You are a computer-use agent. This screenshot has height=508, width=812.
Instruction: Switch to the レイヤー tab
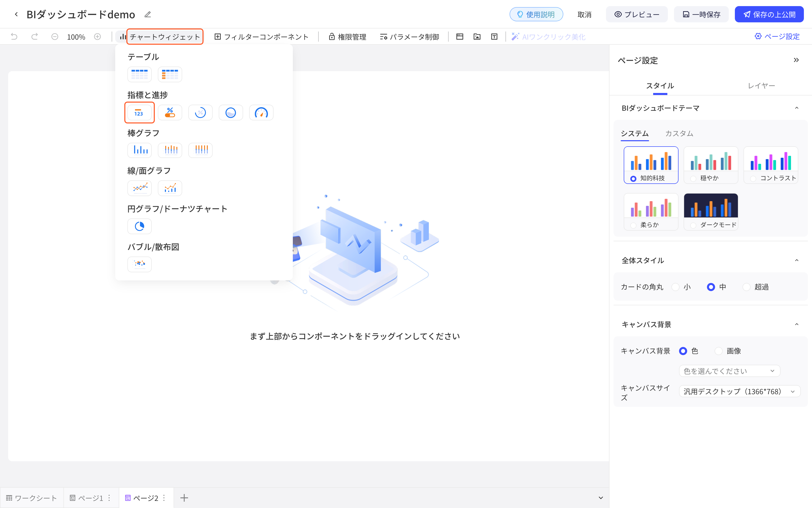coord(761,86)
